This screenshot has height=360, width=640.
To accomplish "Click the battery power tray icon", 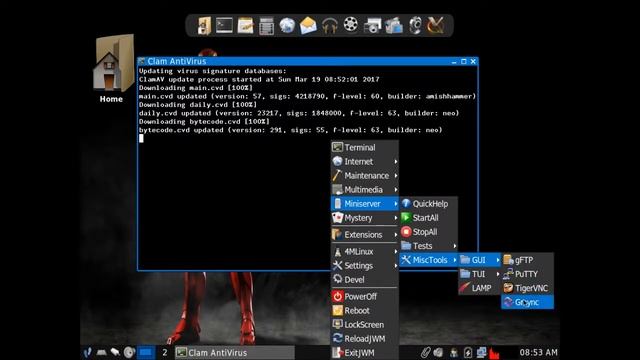I will (x=468, y=353).
